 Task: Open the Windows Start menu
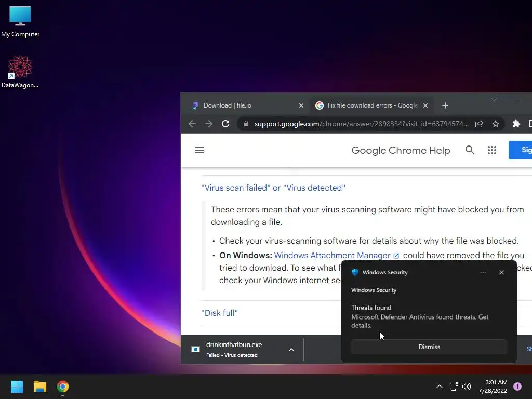[x=17, y=387]
